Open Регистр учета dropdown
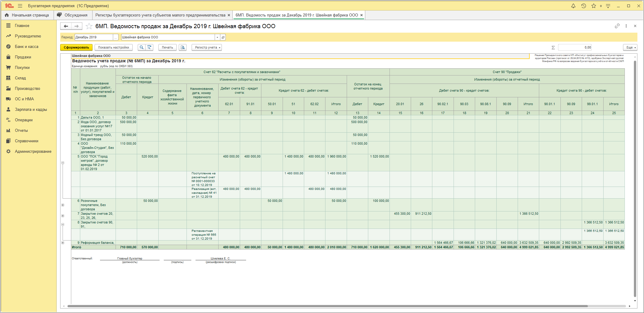The width and height of the screenshot is (644, 313). [207, 47]
